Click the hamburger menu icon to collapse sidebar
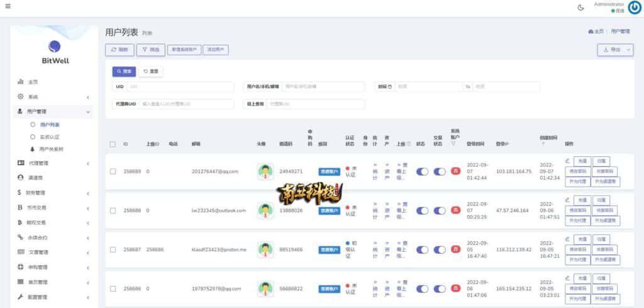This screenshot has width=644, height=308. pos(8,6)
